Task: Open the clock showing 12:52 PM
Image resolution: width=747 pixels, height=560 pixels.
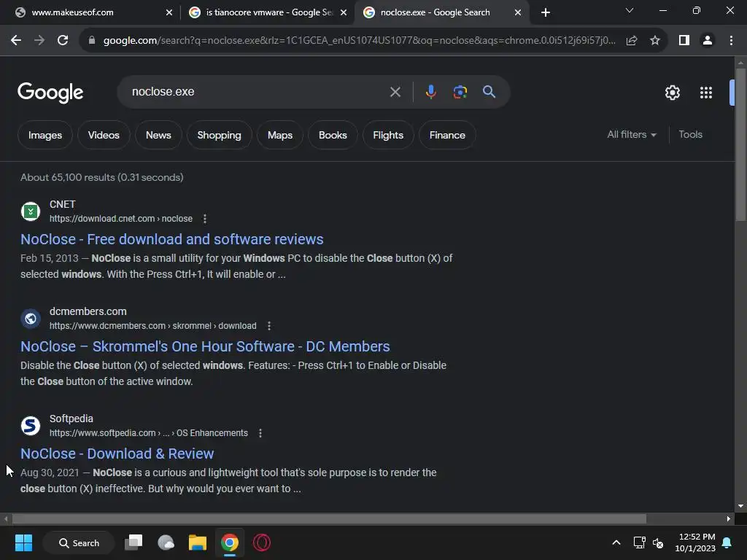Action: 696,542
